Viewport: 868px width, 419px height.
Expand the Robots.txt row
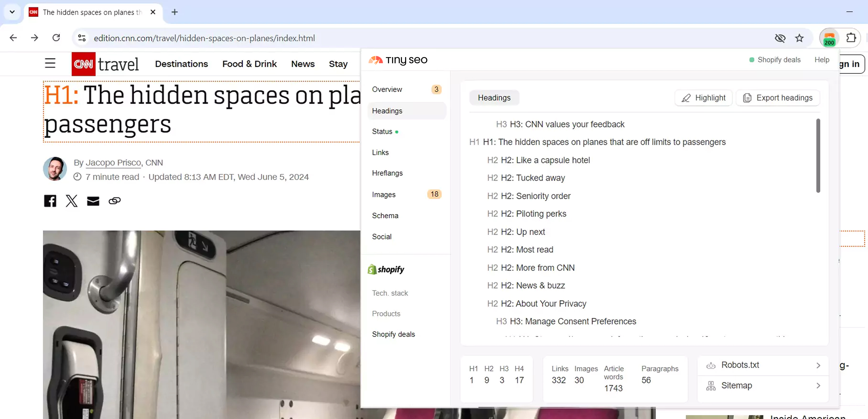(763, 365)
